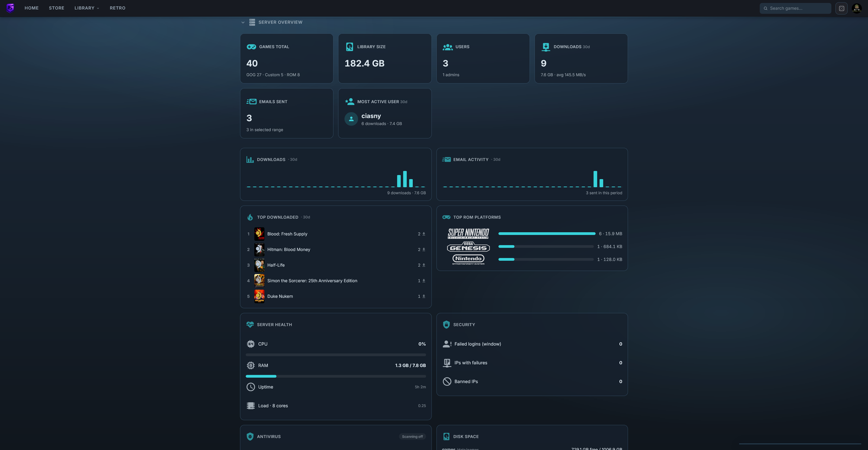Click the Failed logins user icon

(x=447, y=344)
